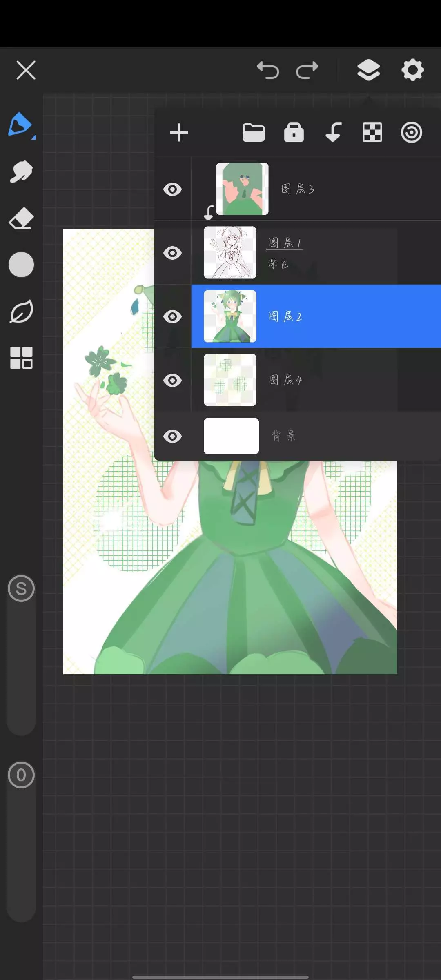Hide layer 图层4
Screen dimensions: 441x980
click(173, 381)
